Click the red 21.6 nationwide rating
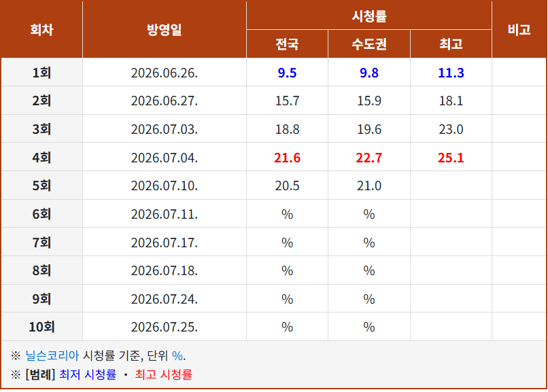 [x=287, y=158]
